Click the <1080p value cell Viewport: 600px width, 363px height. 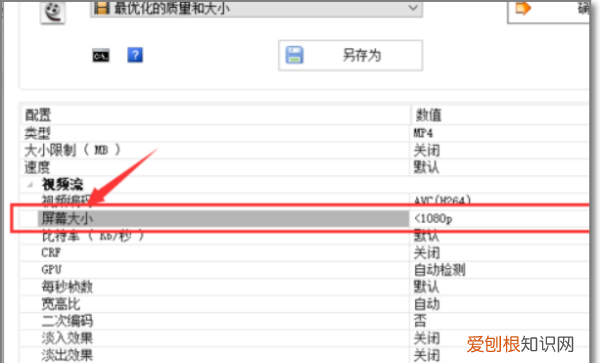[499, 218]
